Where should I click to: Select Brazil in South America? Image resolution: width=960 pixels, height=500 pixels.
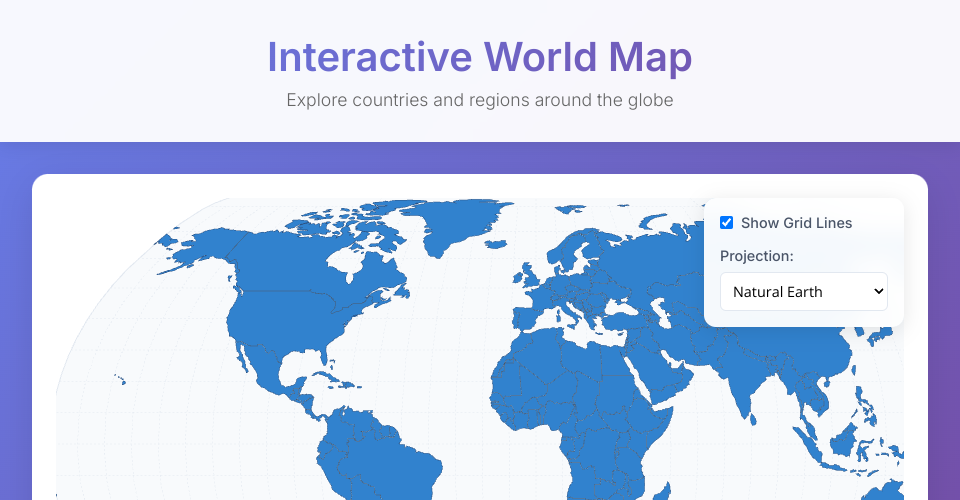coord(400,460)
